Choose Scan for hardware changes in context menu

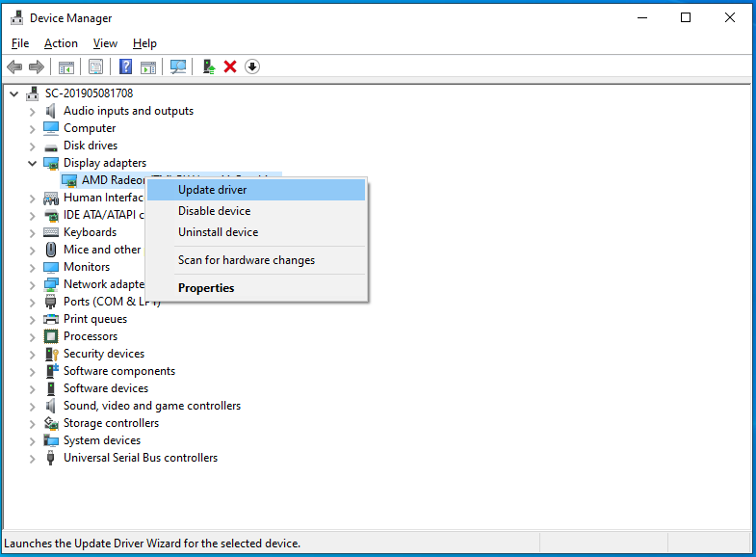point(256,260)
